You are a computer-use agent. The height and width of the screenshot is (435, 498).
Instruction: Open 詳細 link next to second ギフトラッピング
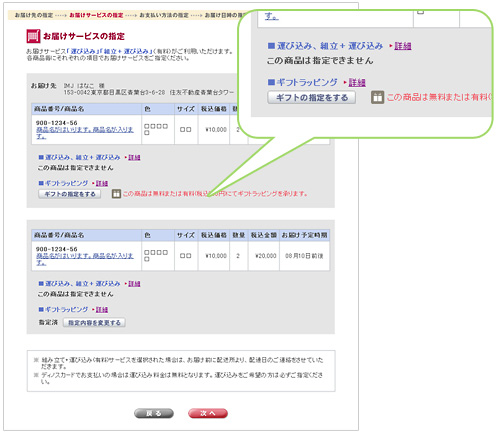[x=102, y=310]
